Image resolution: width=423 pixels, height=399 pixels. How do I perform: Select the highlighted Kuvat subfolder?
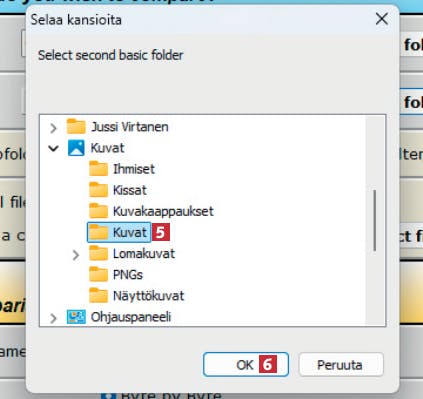130,232
